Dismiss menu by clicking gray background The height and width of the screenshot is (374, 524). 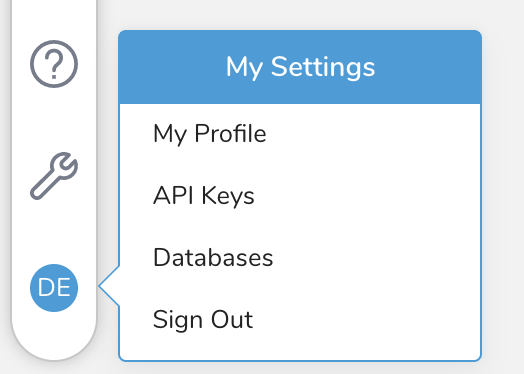pyautogui.click(x=503, y=201)
